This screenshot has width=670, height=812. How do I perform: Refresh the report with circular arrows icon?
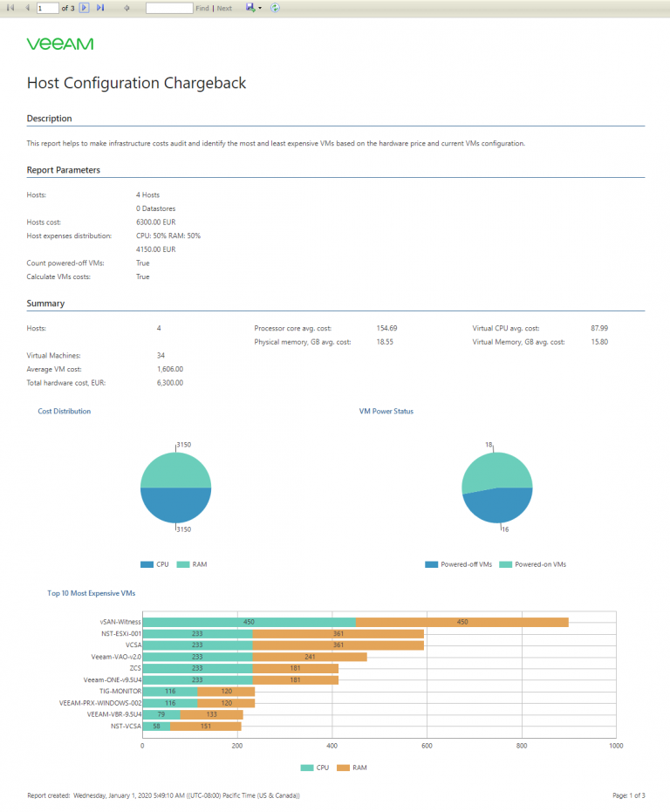click(x=275, y=8)
